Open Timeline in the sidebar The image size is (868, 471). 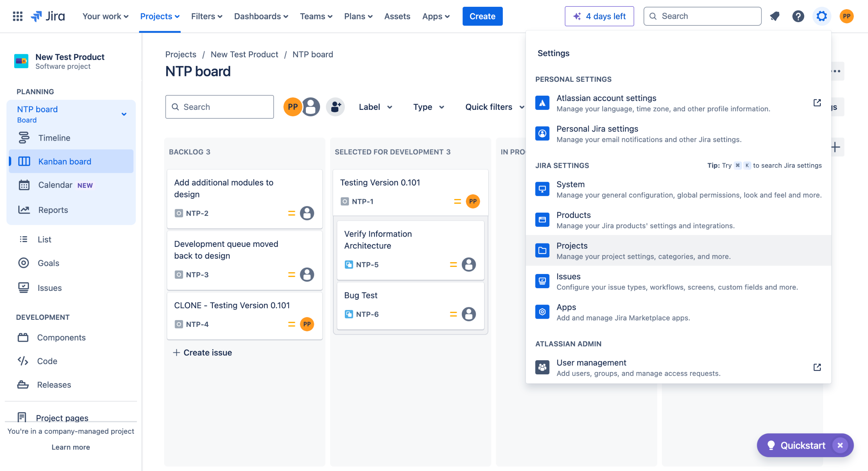tap(54, 138)
